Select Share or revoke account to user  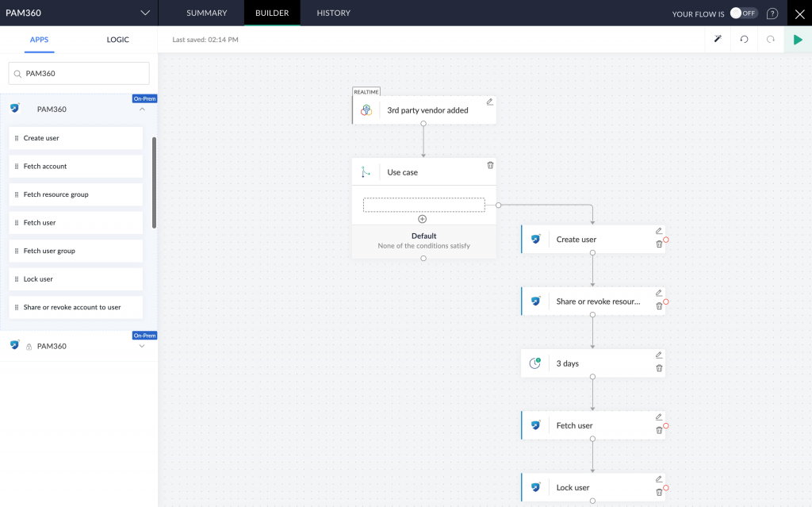tap(75, 307)
